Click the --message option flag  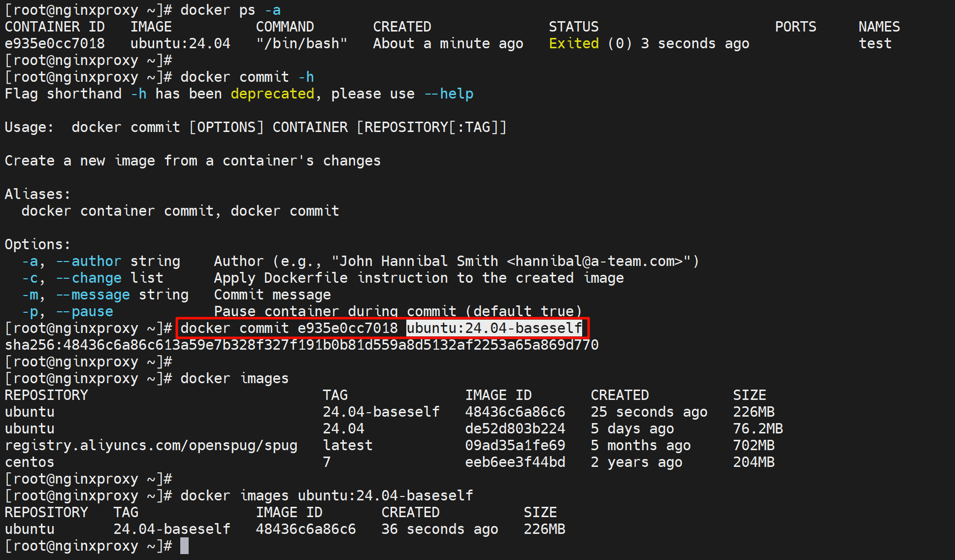coord(93,295)
